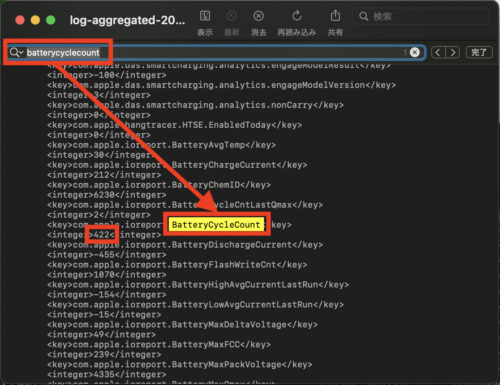The image size is (500, 385).
Task: Click the magnifier icon in toolbar search
Action: click(x=364, y=16)
